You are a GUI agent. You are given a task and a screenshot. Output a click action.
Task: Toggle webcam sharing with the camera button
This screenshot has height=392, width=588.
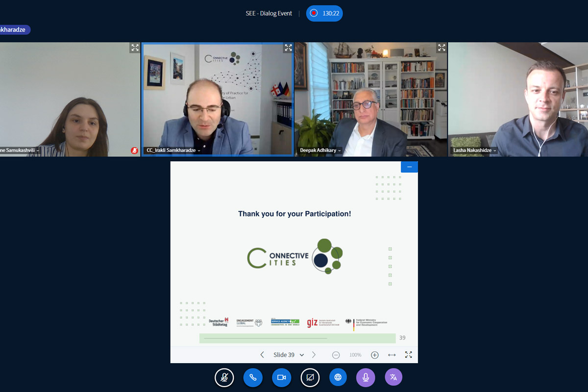tap(281, 377)
